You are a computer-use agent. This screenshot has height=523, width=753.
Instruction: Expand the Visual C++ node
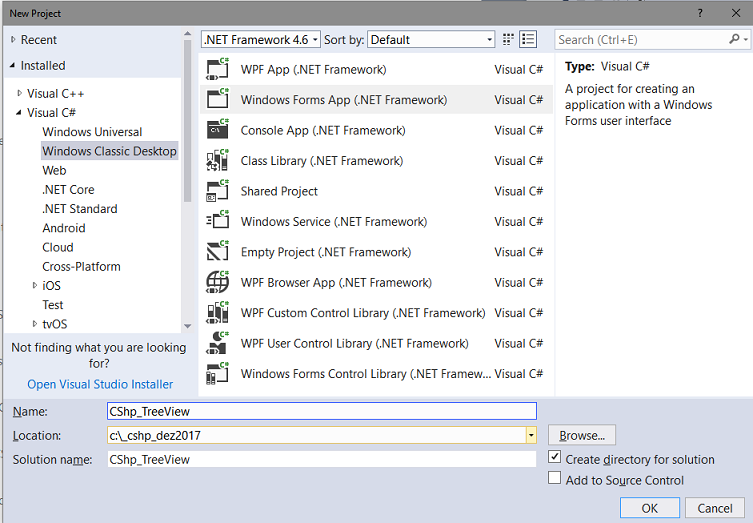coord(19,93)
